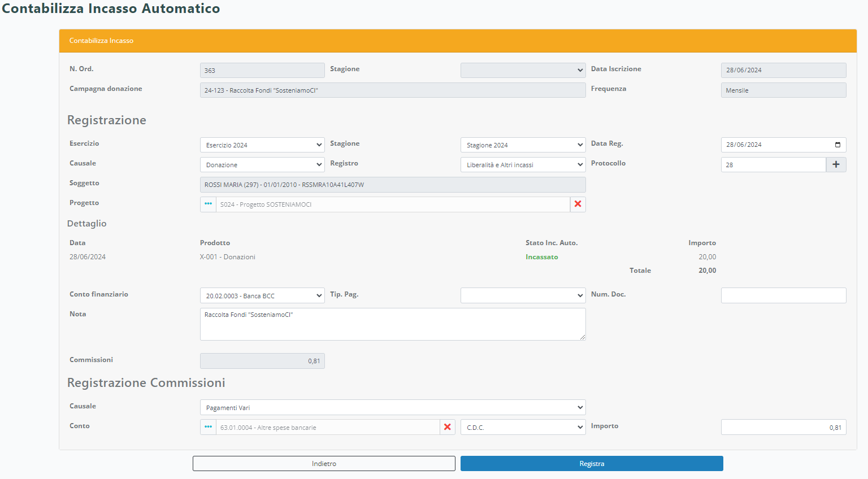Open the Registro Liberalità e Altri incassi dropdown
Screen dimensions: 868x479
(x=523, y=165)
